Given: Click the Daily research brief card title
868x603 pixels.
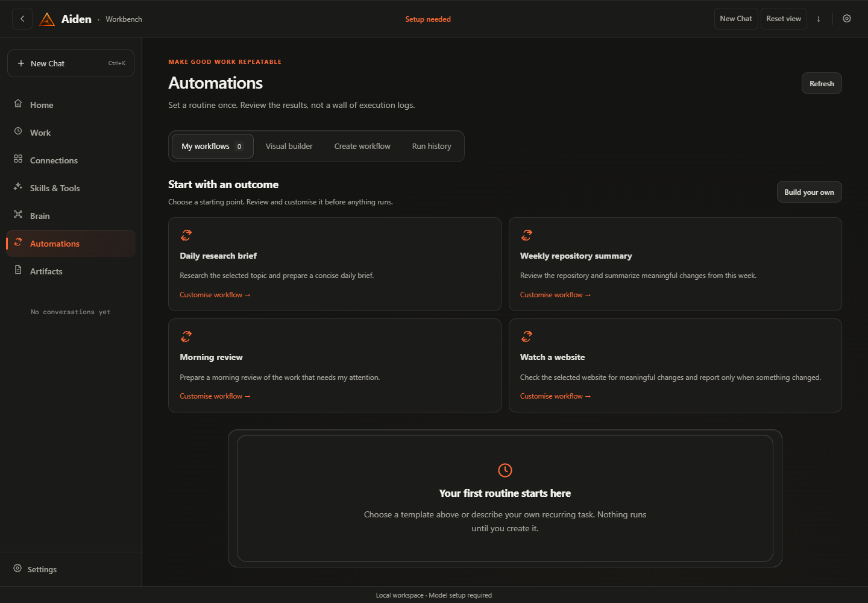Looking at the screenshot, I should [218, 256].
